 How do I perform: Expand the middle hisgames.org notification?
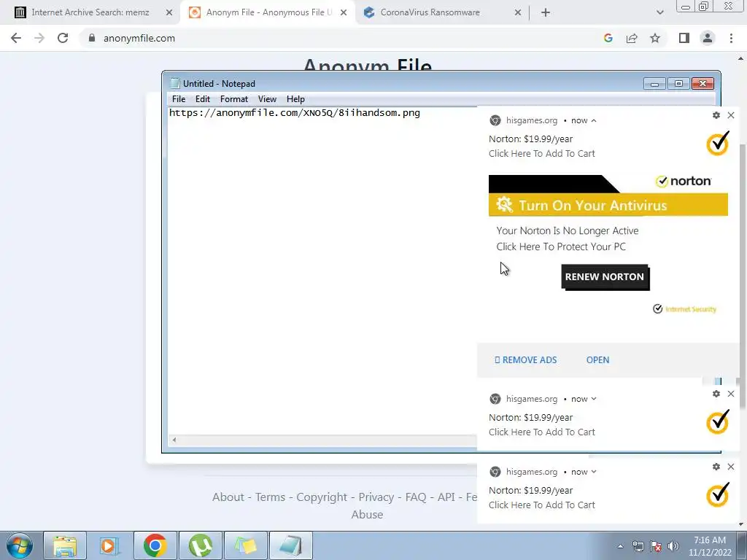[x=594, y=399]
